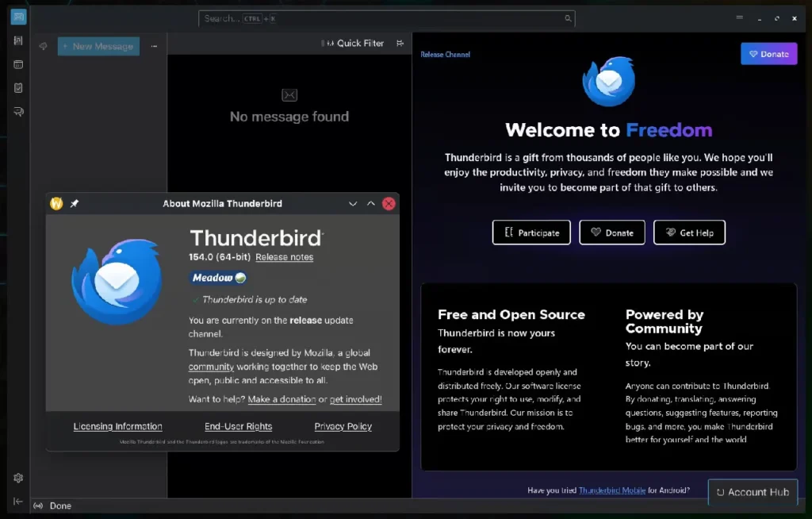Open the Calendar space icon
Image resolution: width=812 pixels, height=519 pixels.
pyautogui.click(x=18, y=64)
